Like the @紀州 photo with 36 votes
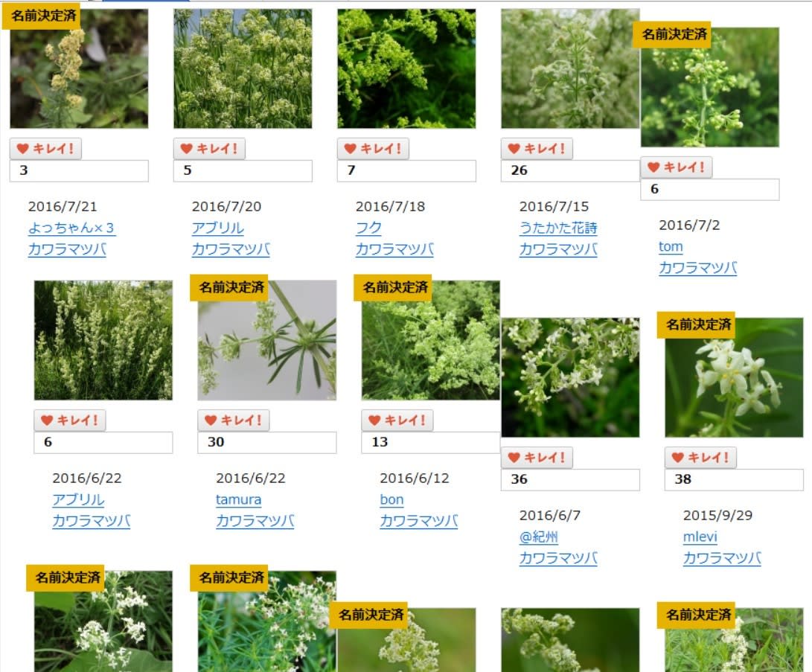This screenshot has height=672, width=812. pos(537,457)
